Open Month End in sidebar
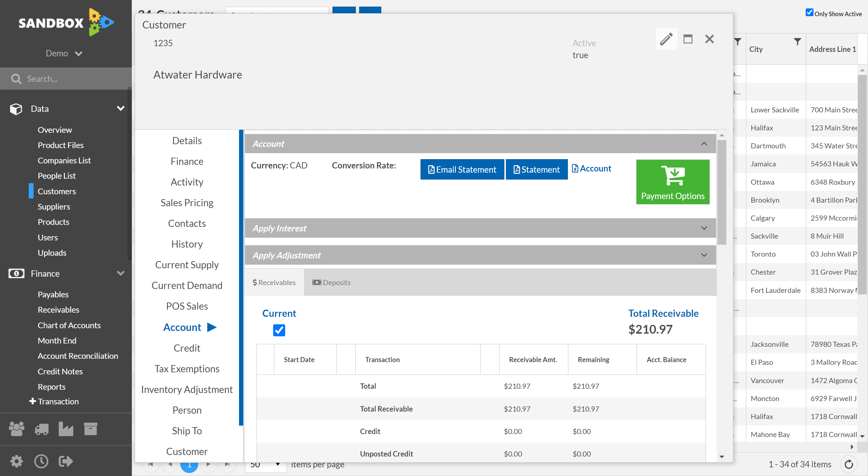868x476 pixels. coord(57,341)
